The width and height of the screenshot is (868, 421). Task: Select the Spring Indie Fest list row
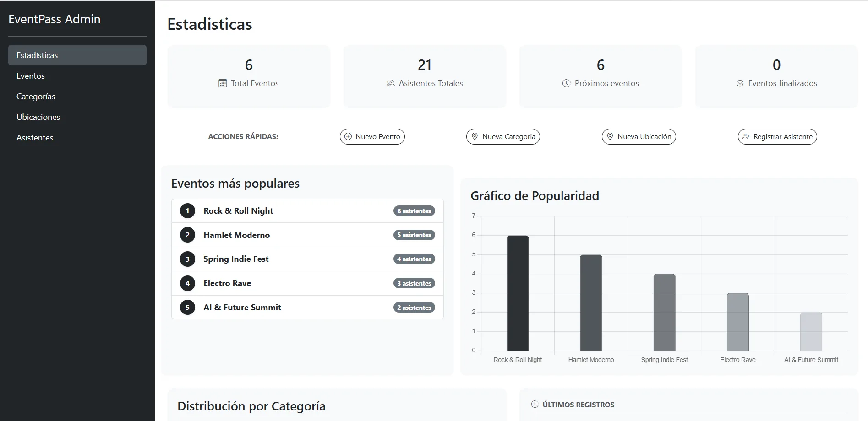307,259
